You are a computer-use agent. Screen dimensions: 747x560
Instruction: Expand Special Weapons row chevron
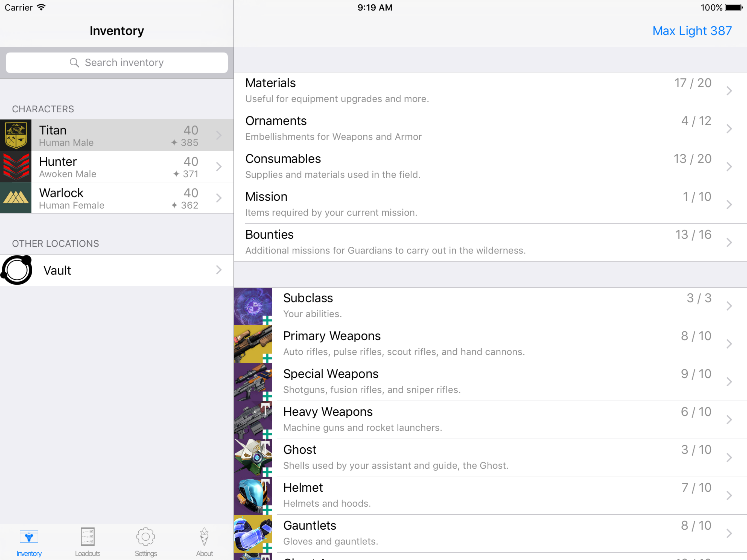click(729, 382)
